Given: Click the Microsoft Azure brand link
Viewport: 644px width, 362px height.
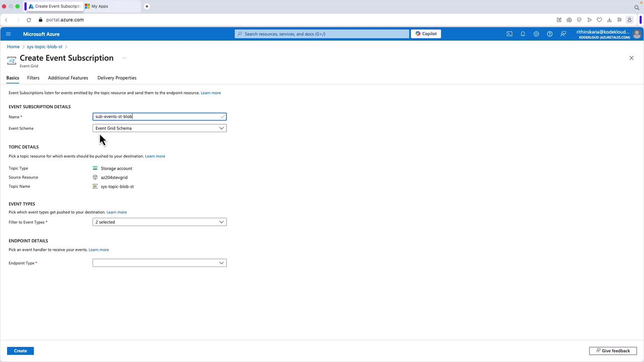Looking at the screenshot, I should point(41,34).
